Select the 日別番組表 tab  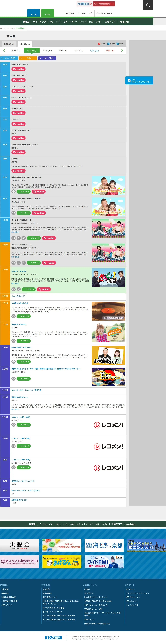pyautogui.click(x=25, y=44)
